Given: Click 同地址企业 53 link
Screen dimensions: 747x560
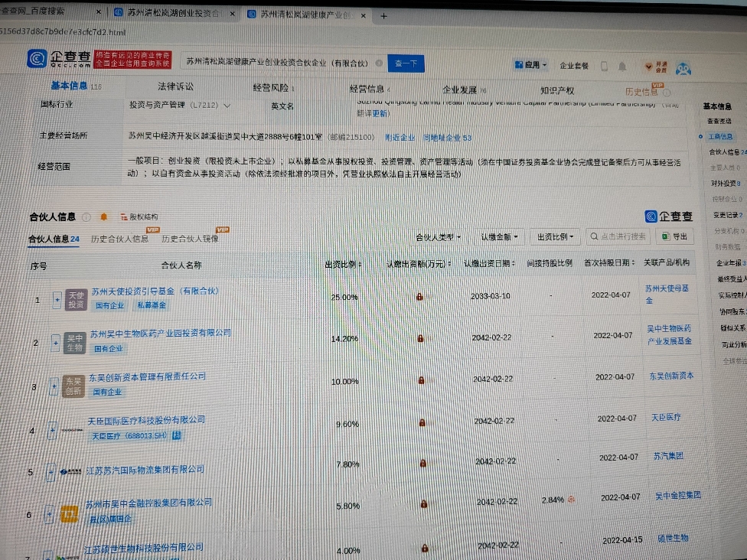Looking at the screenshot, I should [447, 138].
